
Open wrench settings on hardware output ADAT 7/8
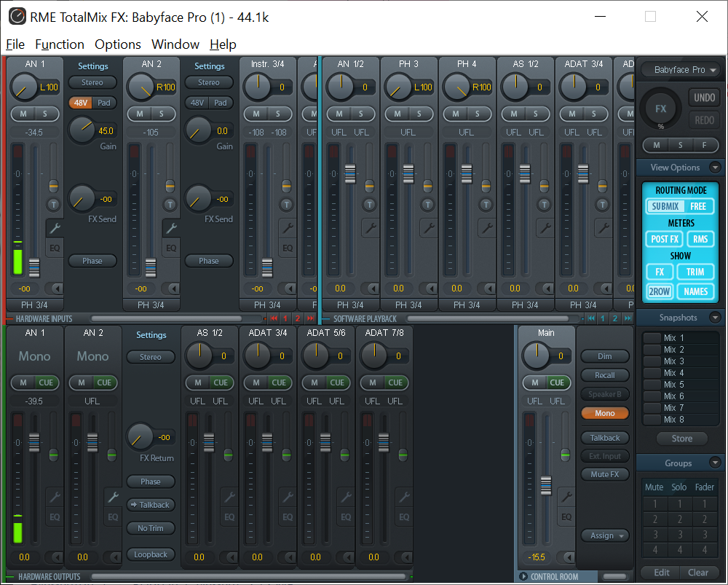tap(404, 497)
